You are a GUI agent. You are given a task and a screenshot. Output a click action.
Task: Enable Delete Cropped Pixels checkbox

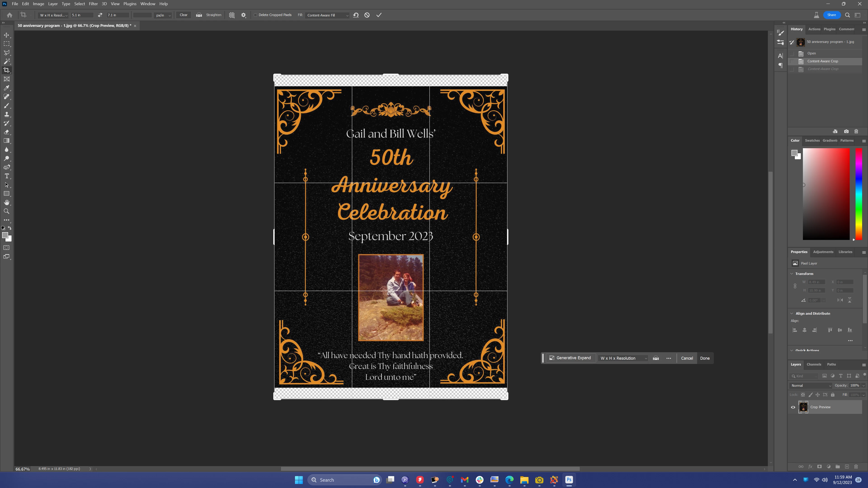pyautogui.click(x=255, y=15)
